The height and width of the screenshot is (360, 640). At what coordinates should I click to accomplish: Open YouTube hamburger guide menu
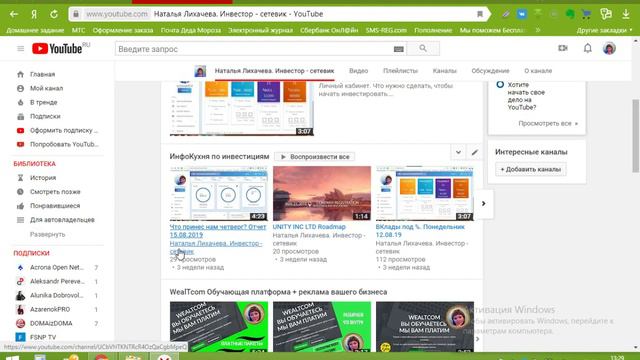click(20, 49)
